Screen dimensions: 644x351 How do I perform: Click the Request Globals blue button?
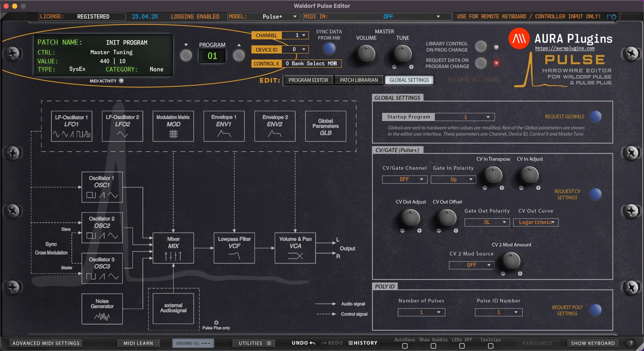pos(595,116)
